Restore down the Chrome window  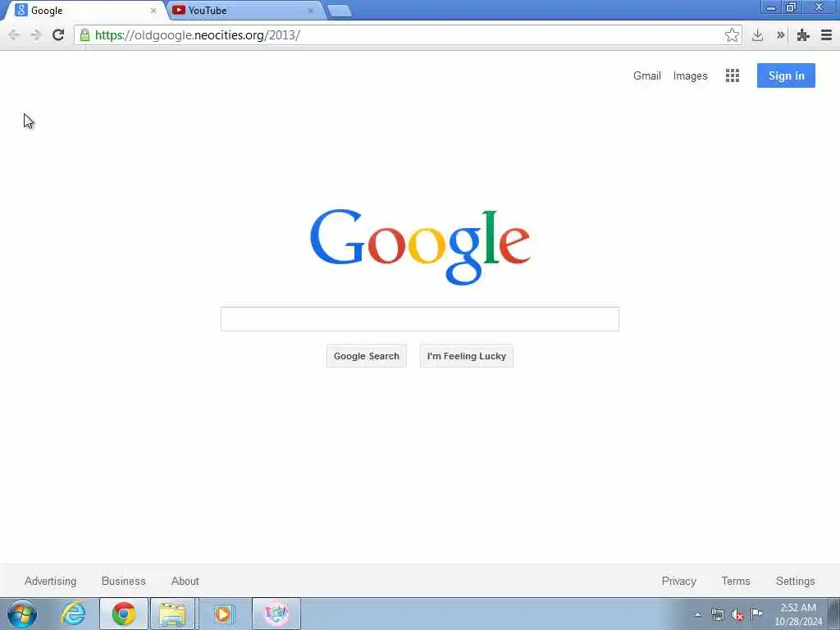[x=791, y=7]
